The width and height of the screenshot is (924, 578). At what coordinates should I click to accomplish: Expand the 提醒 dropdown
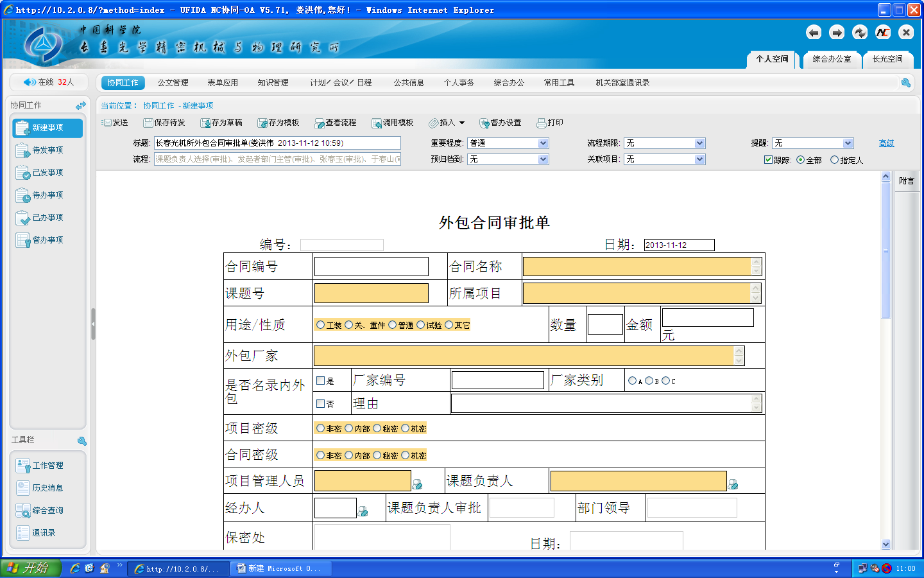pyautogui.click(x=848, y=143)
